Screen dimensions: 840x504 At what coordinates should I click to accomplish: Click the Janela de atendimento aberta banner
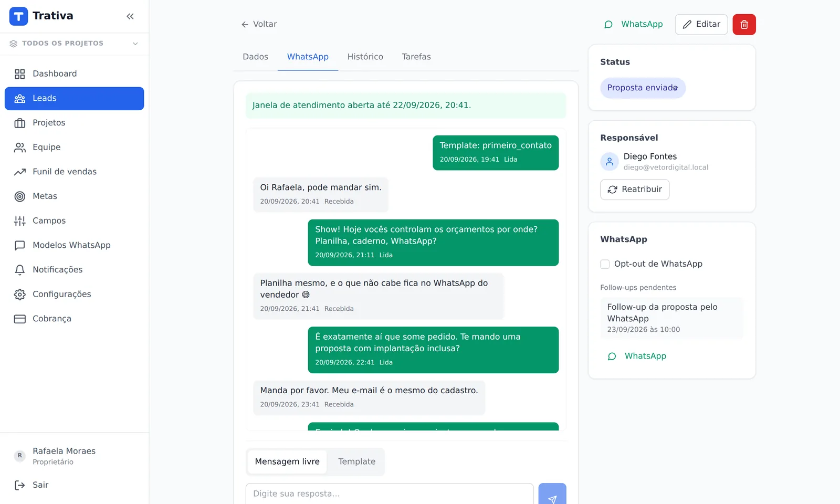point(406,106)
